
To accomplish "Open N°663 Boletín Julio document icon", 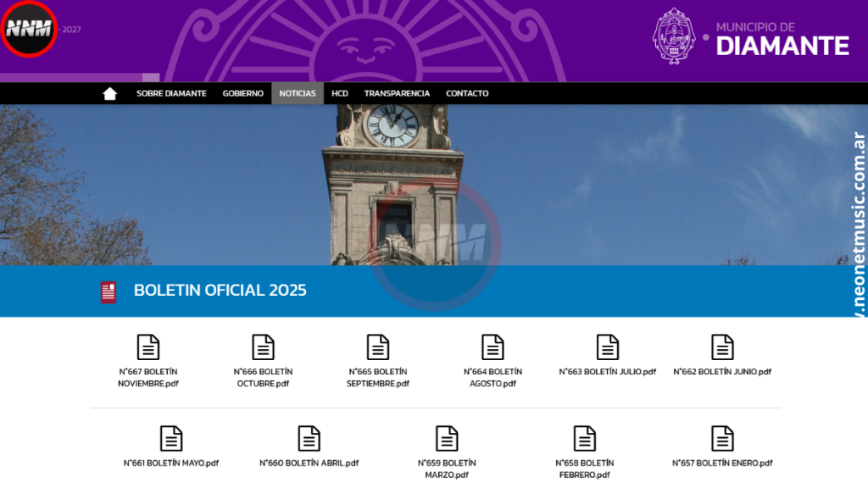I will 607,347.
